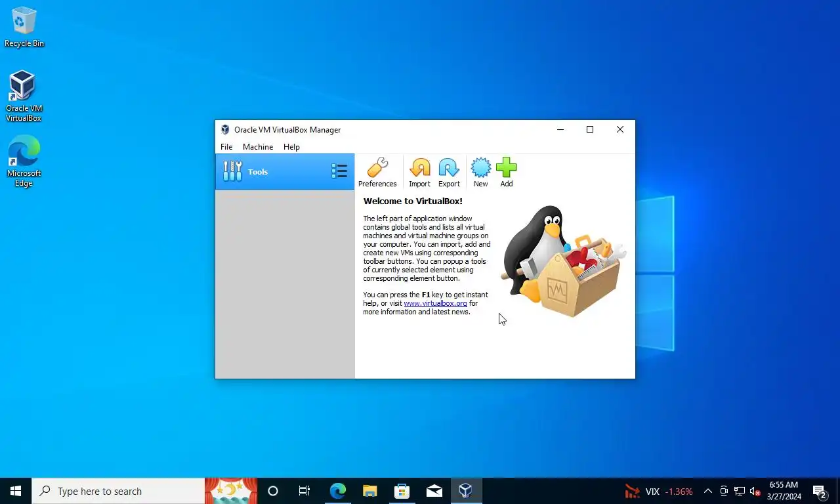This screenshot has height=504, width=840.
Task: Click the Type here to search box
Action: pos(118,491)
